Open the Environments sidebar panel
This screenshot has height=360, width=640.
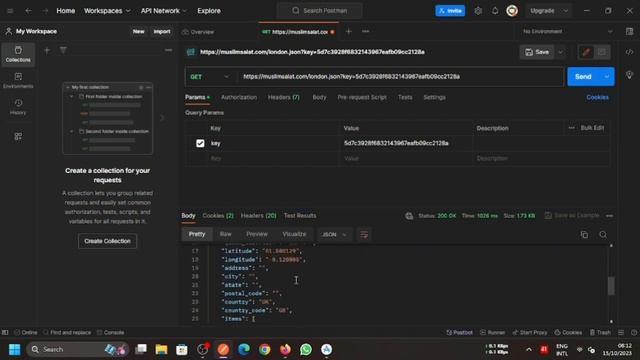[x=18, y=81]
